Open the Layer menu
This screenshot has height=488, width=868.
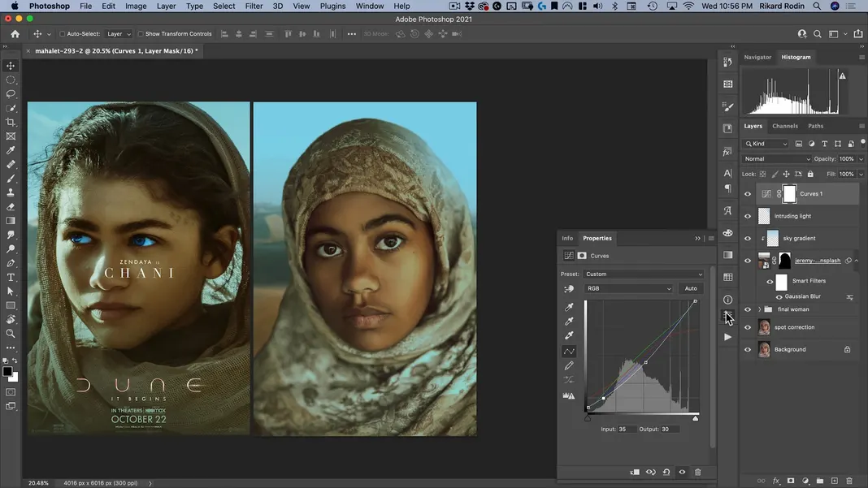tap(166, 6)
